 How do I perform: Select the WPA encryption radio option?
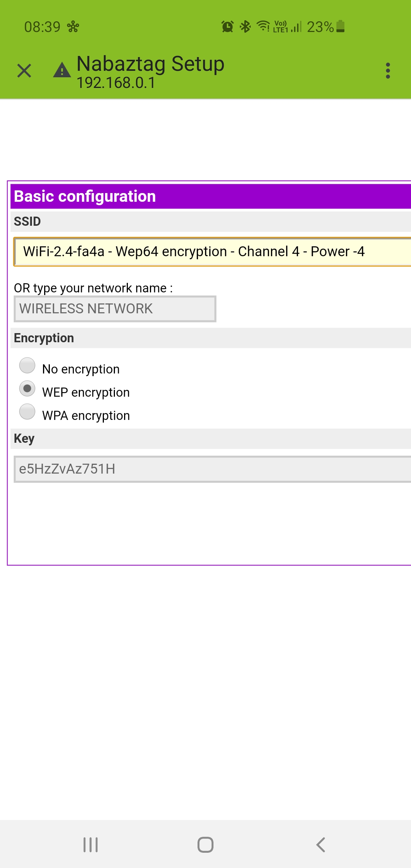pyautogui.click(x=27, y=412)
